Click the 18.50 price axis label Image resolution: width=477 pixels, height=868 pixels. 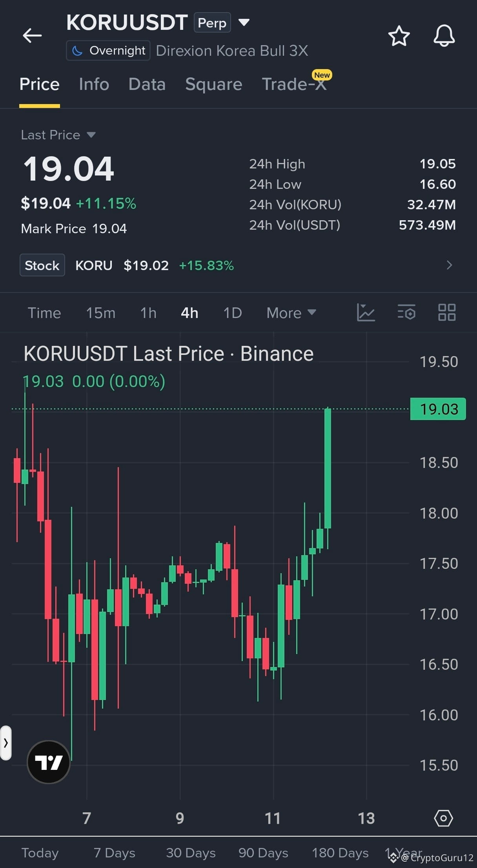click(439, 462)
